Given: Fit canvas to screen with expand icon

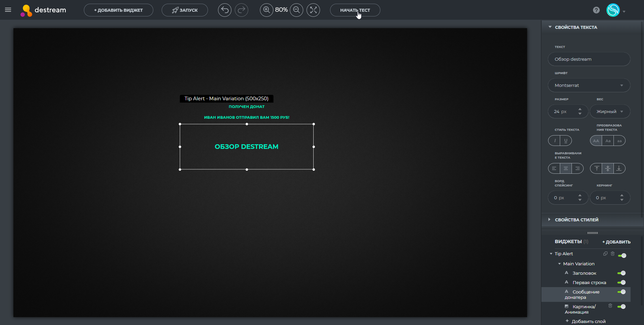Looking at the screenshot, I should pyautogui.click(x=313, y=10).
